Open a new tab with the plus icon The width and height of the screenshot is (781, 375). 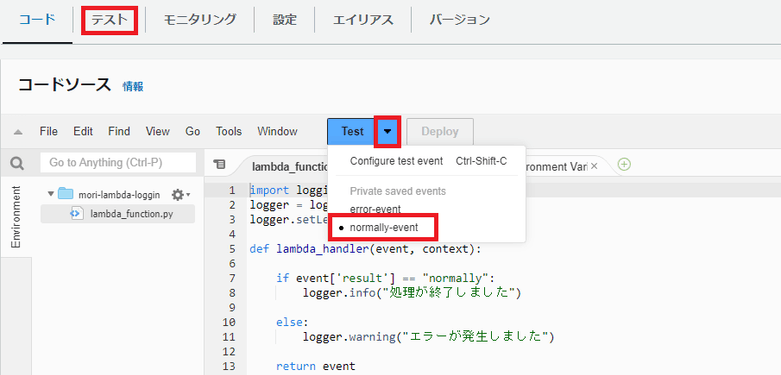tap(624, 164)
